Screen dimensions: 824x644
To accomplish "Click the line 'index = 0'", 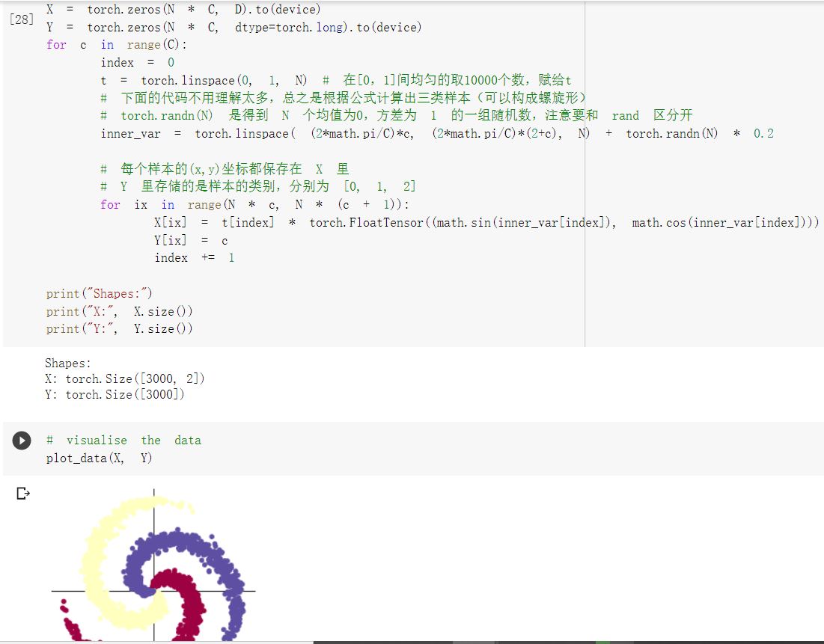I will coord(138,62).
